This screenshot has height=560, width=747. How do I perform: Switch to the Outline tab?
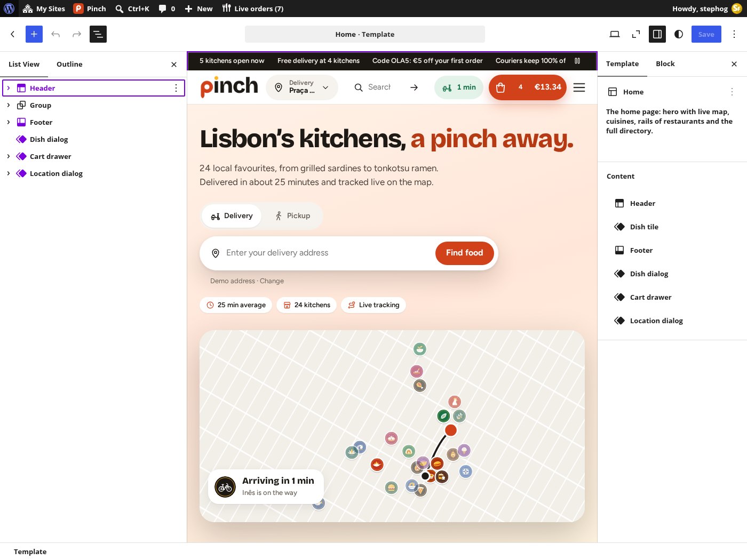(69, 64)
